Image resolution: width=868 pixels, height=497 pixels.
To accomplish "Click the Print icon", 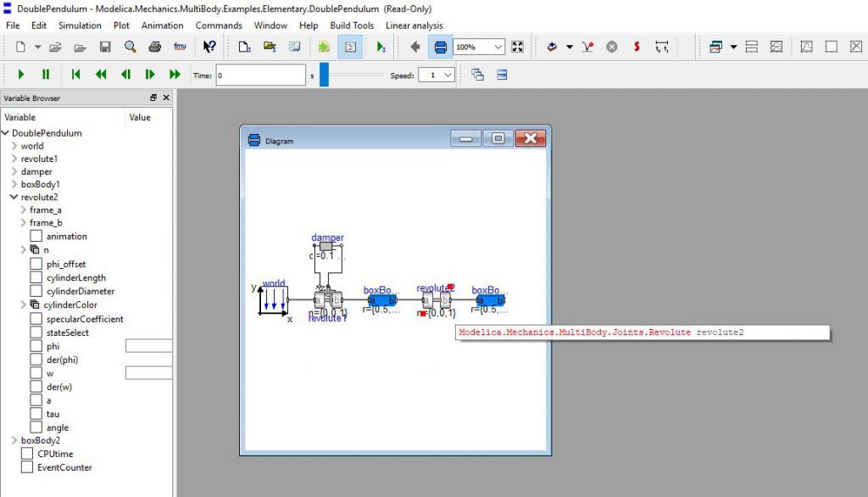I will (x=155, y=47).
